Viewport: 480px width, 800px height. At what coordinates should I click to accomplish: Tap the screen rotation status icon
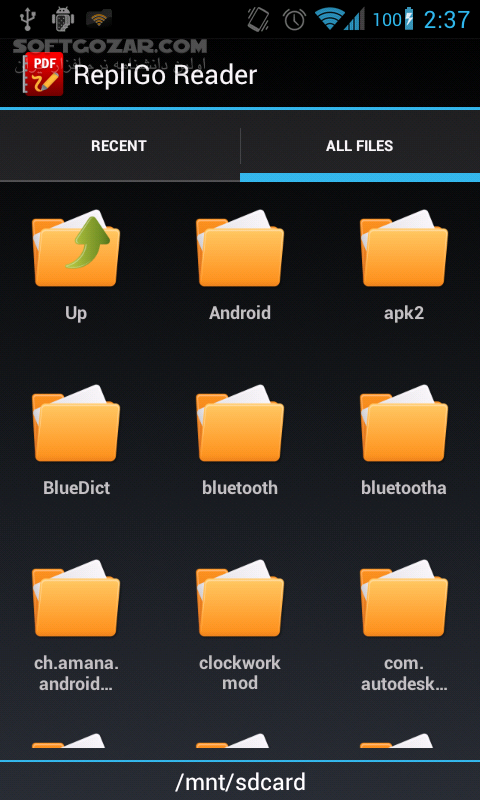[x=258, y=19]
